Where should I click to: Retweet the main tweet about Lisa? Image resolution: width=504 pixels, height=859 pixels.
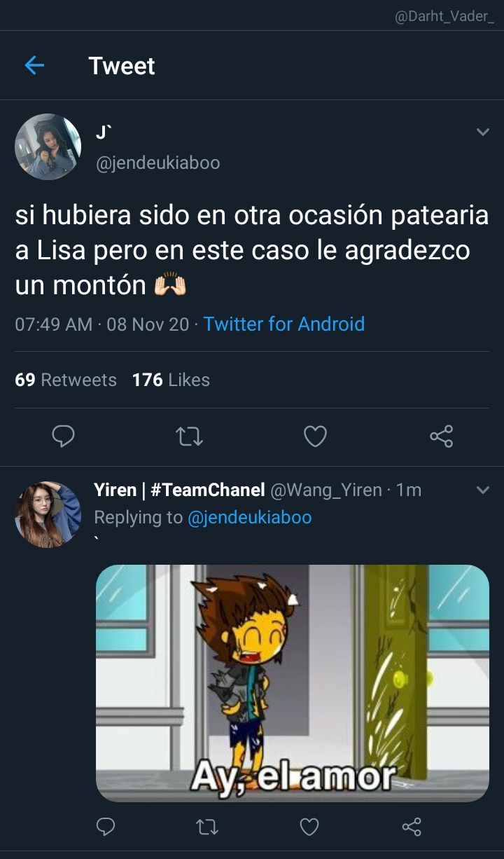click(189, 437)
